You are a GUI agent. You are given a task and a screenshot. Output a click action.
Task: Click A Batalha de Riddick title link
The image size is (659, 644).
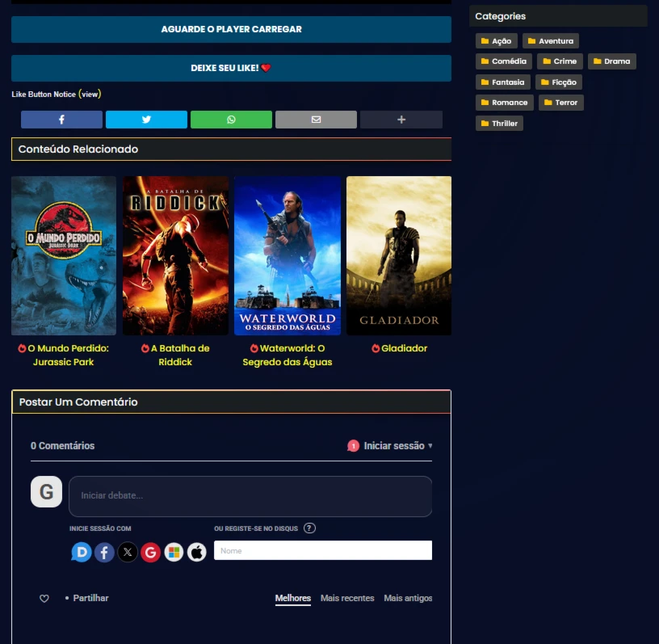coord(175,355)
